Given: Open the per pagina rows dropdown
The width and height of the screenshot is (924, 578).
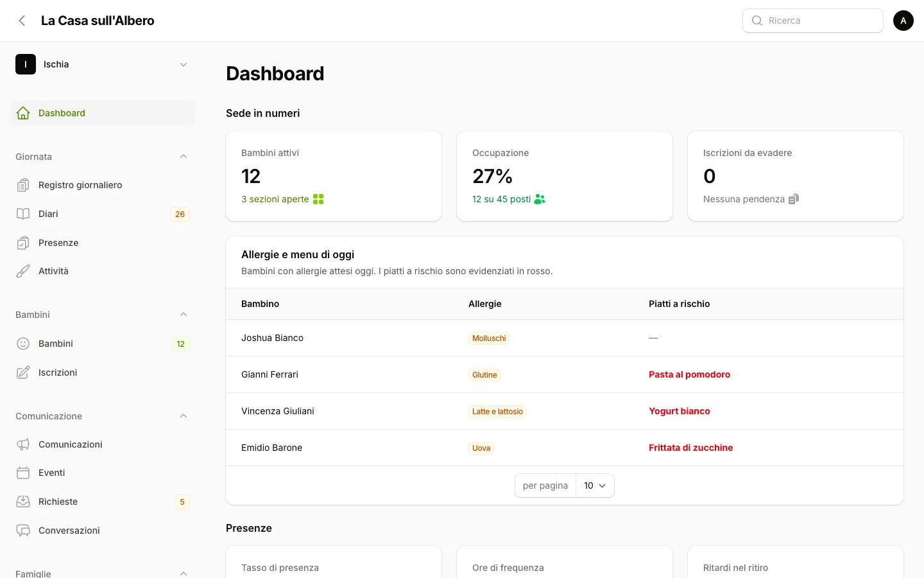Looking at the screenshot, I should 595,486.
